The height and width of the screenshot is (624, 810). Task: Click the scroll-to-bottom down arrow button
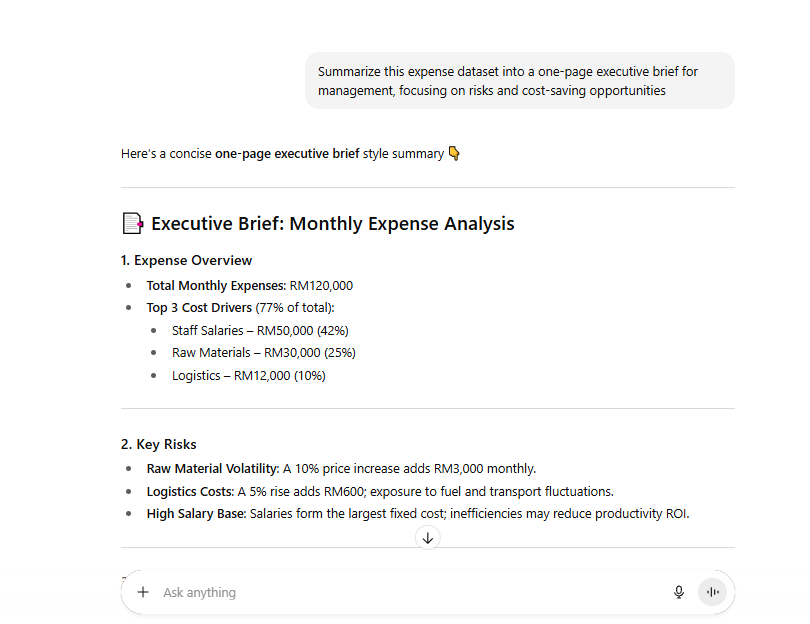click(x=428, y=538)
